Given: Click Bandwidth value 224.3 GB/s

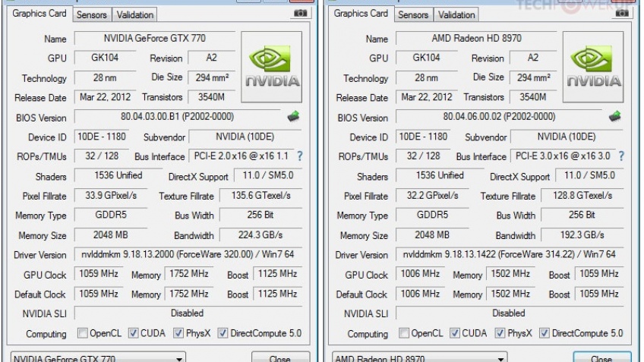Looking at the screenshot, I should [260, 235].
